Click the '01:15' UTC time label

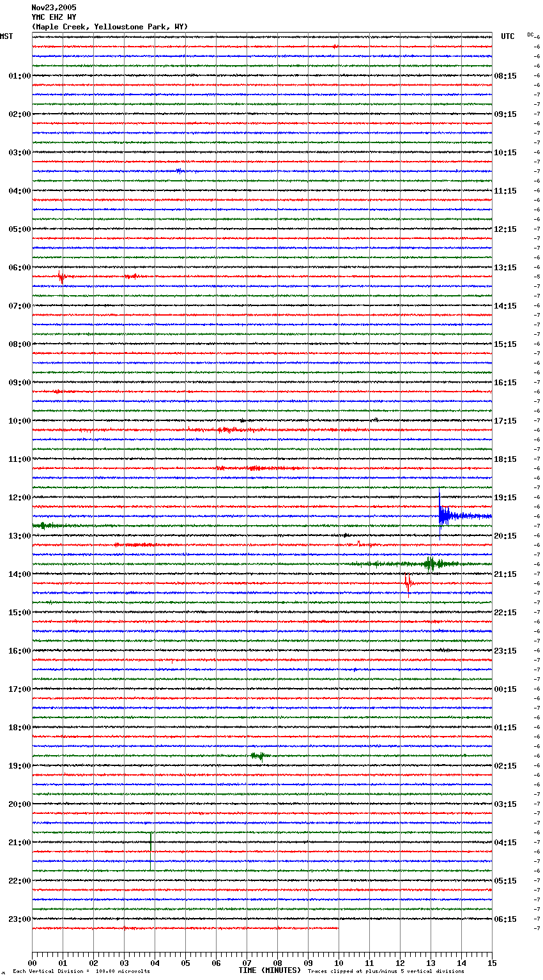click(x=505, y=728)
